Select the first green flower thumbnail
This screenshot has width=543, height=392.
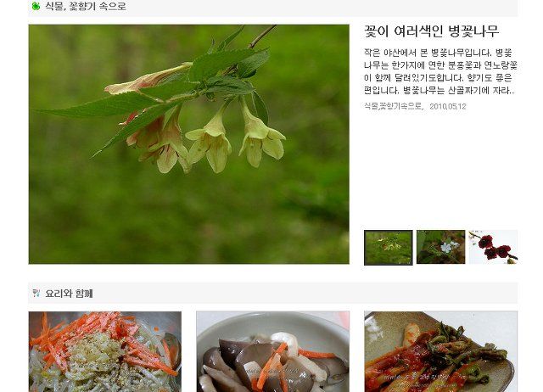coord(389,247)
